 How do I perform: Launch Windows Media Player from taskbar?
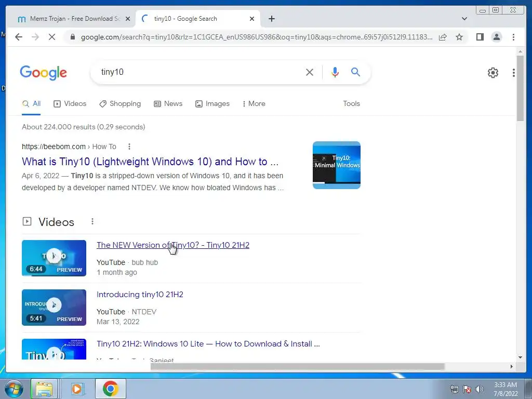(x=77, y=389)
